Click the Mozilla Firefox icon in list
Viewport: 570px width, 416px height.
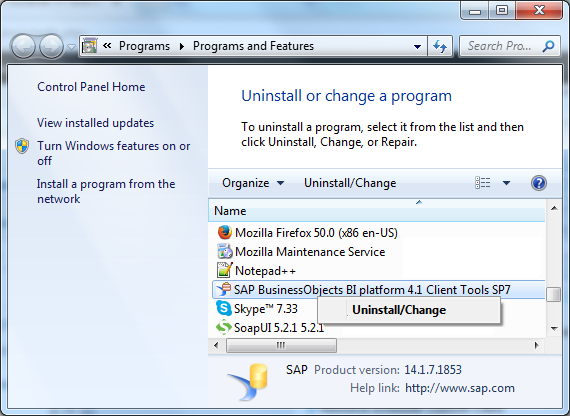[225, 232]
